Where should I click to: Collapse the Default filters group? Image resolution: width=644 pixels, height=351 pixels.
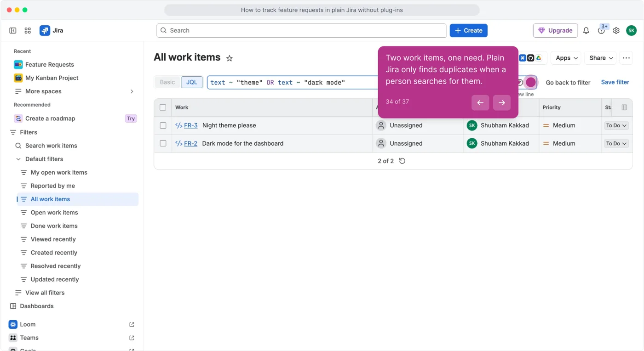[x=18, y=159]
